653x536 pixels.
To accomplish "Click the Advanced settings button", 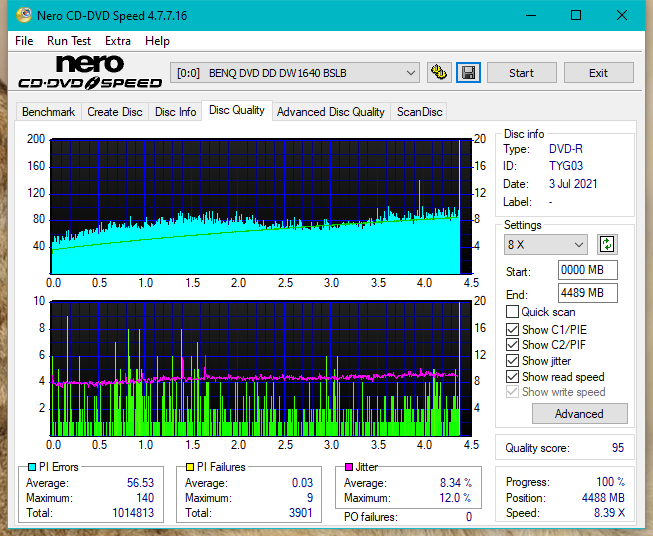I will pyautogui.click(x=579, y=414).
